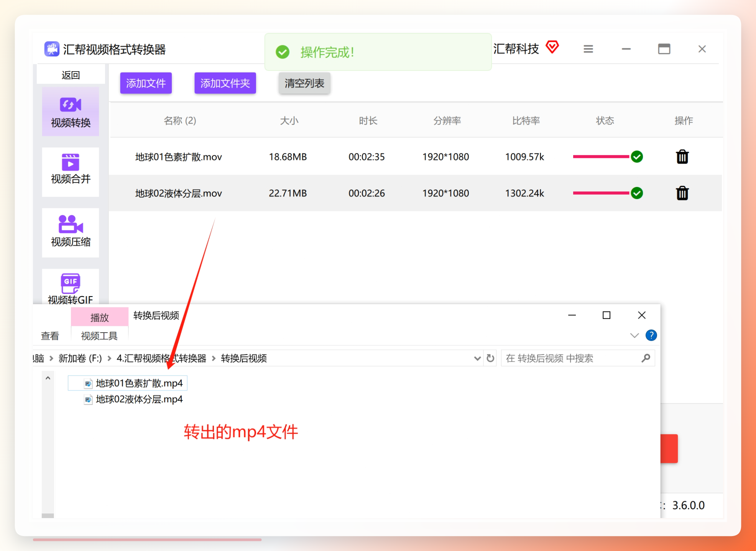This screenshot has width=756, height=551.
Task: Open the address bar history dropdown
Action: coord(477,358)
